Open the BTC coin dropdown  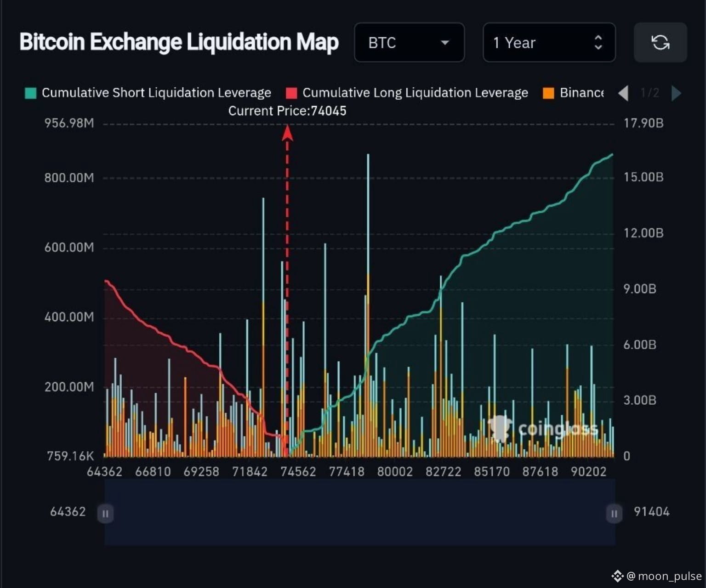coord(409,43)
